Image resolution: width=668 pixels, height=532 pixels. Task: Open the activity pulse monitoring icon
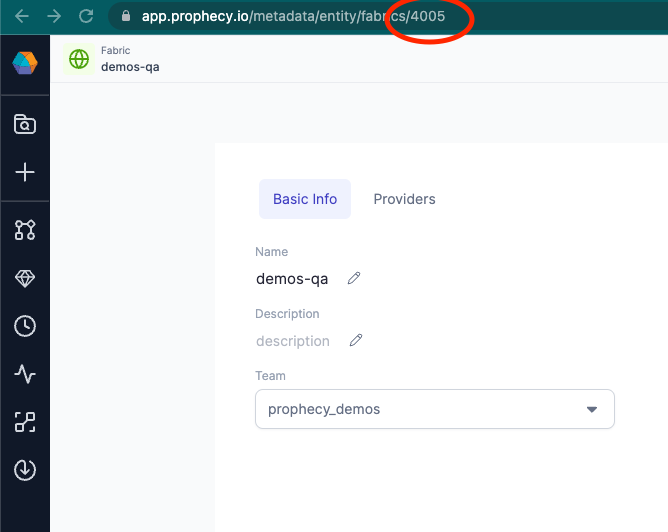[25, 374]
